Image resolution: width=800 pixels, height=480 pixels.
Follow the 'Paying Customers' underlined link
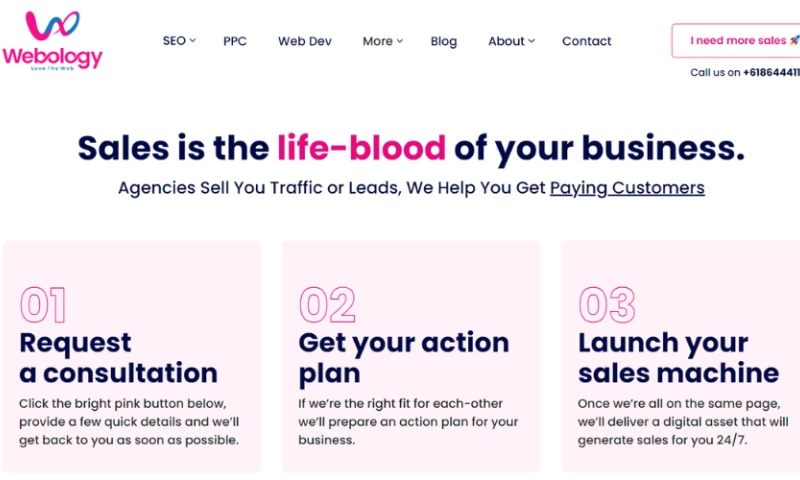(627, 188)
